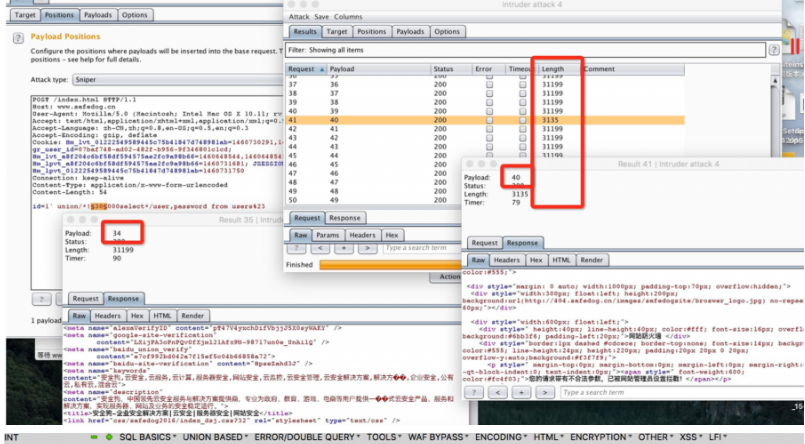Viewport: 805px width, 444px height.
Task: Sort results by Payload column header
Action: click(x=379, y=69)
